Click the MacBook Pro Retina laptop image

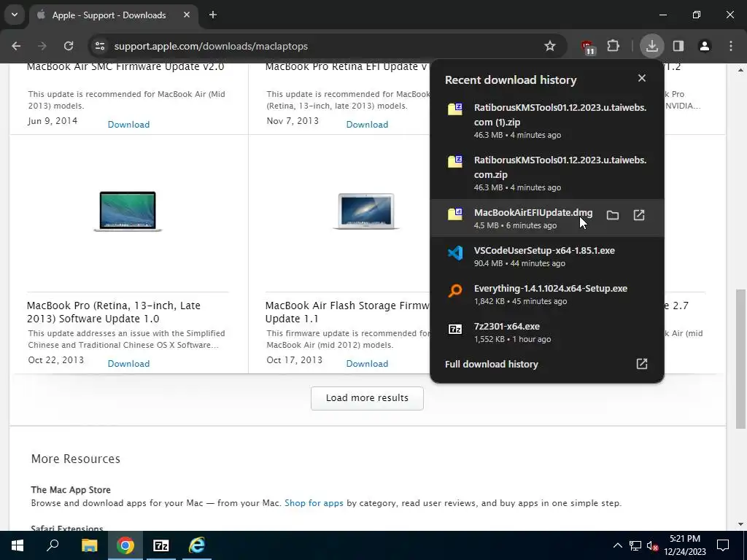tap(128, 211)
